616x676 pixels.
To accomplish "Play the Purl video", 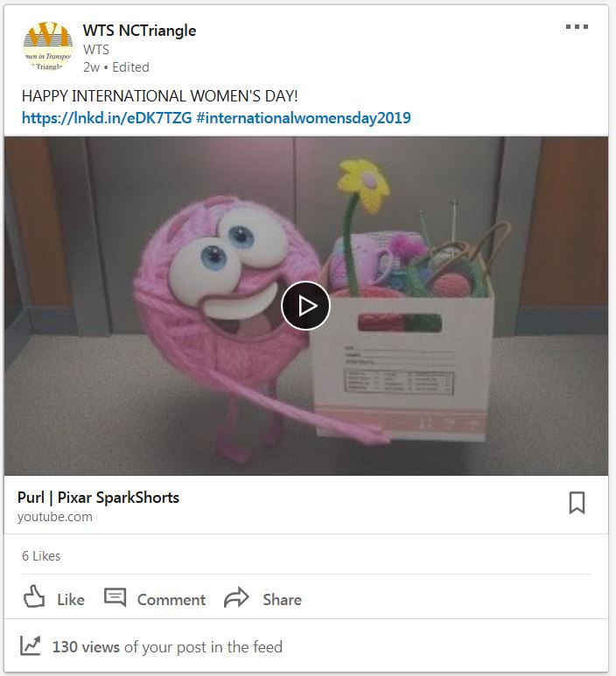I will pos(305,306).
